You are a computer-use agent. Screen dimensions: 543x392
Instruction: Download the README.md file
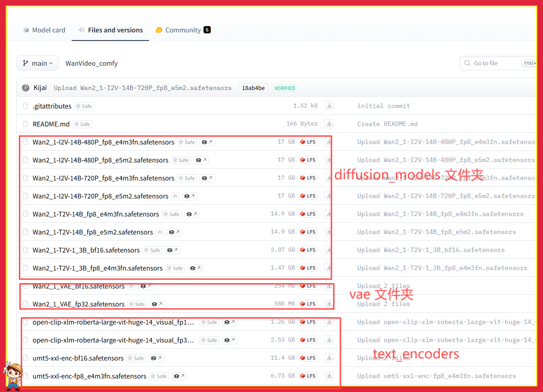[329, 124]
